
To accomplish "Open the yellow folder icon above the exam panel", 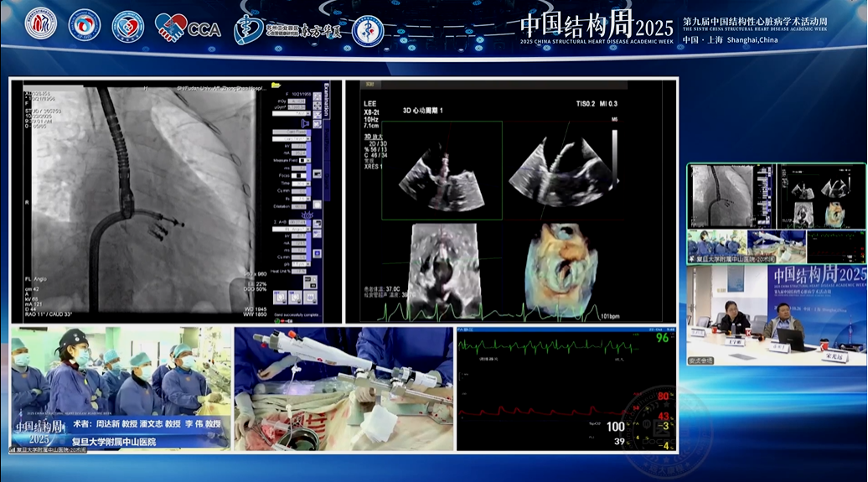I will pos(276,86).
